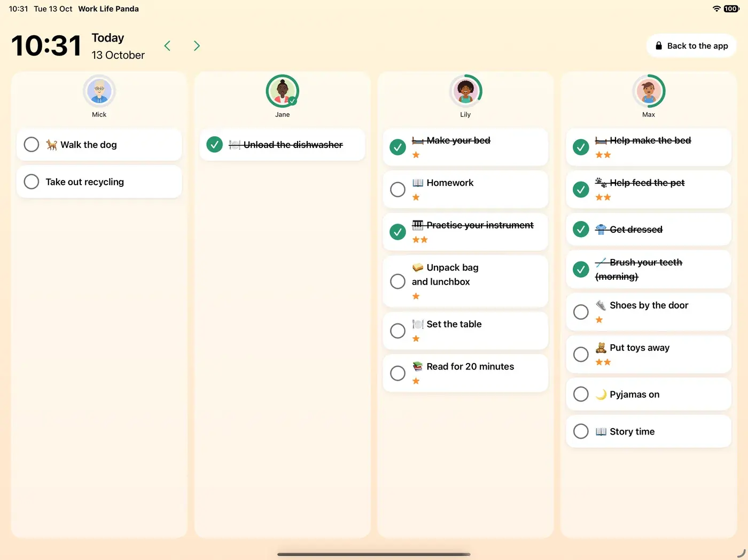Screen dimensions: 748x560
Task: Open Mick's avatar profile
Action: point(99,91)
